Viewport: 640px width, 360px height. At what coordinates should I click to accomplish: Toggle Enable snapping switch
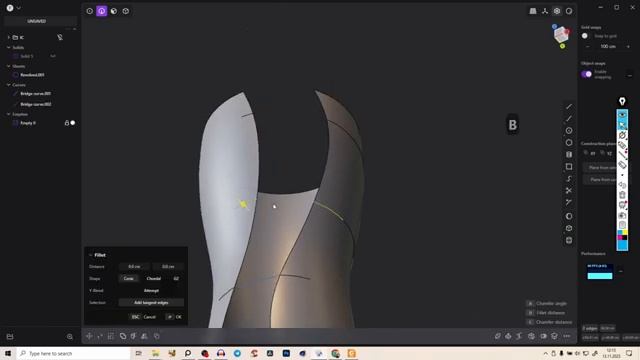click(587, 74)
